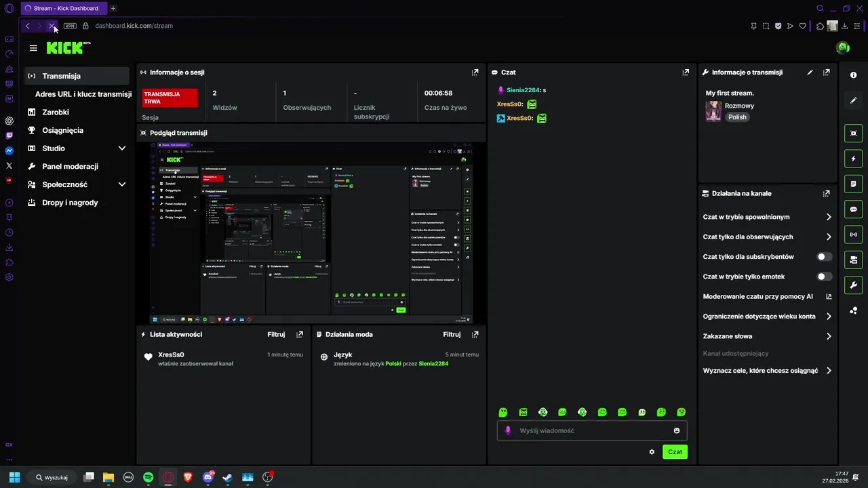Click the last green heart-eyes emote
The width and height of the screenshot is (868, 488).
(682, 412)
